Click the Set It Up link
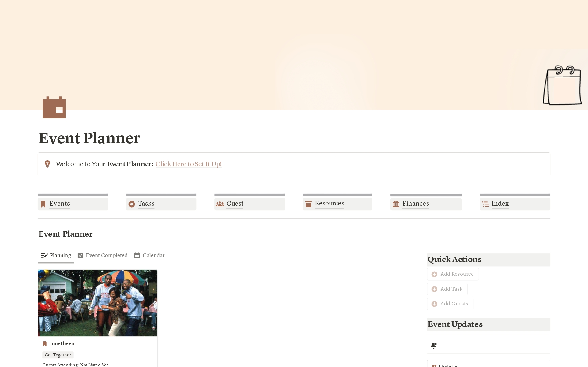 [x=188, y=164]
